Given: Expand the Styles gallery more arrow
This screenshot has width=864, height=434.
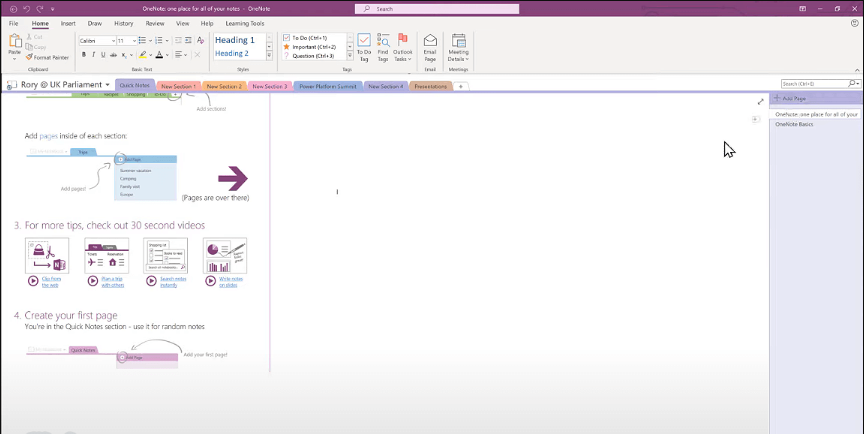Looking at the screenshot, I should (269, 56).
